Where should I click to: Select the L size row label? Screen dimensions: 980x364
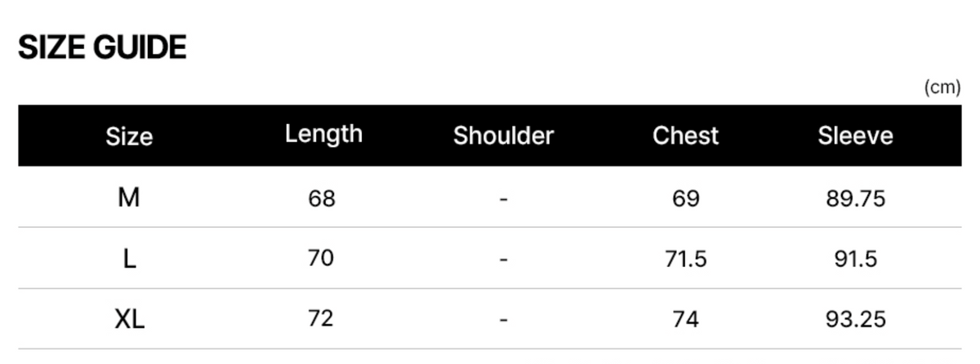pos(129,259)
